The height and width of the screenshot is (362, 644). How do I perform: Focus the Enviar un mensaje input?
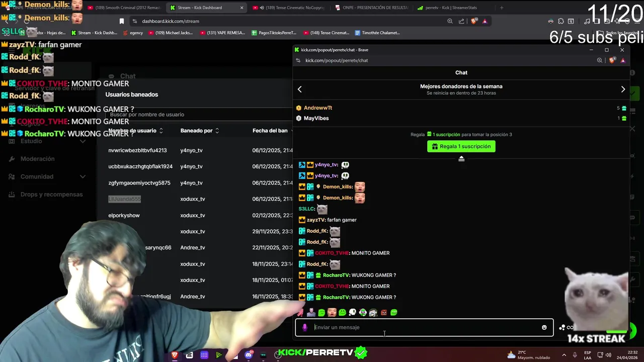pos(424,327)
